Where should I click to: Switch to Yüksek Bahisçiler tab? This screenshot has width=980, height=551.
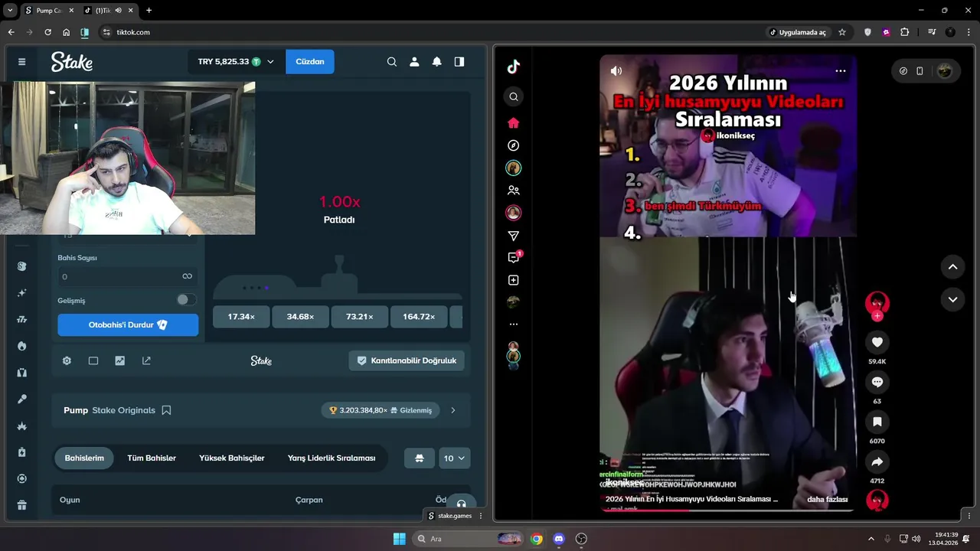coord(232,458)
